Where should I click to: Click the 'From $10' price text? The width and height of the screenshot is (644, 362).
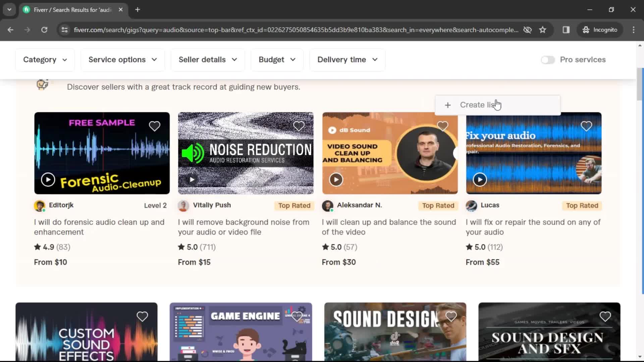50,262
